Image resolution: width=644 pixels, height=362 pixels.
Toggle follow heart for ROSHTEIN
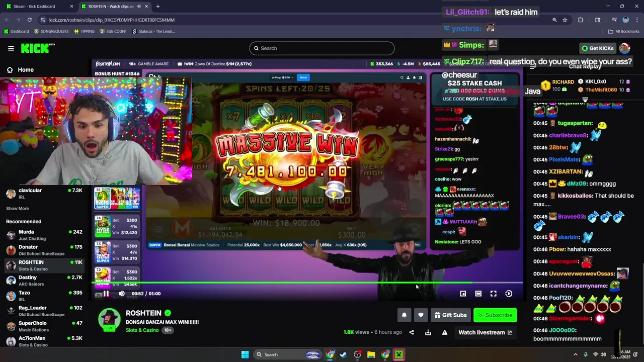point(421,315)
